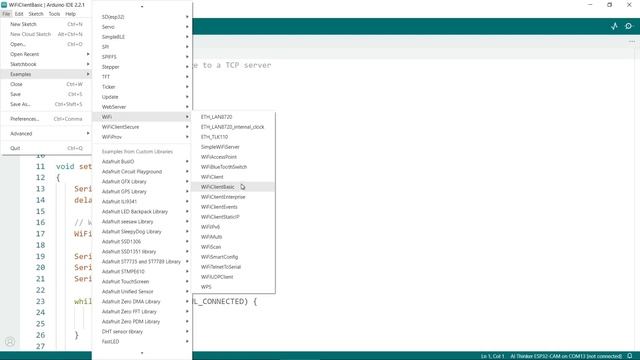
Task: Open Adafruit SSD1306 examples submenu
Action: (142, 242)
